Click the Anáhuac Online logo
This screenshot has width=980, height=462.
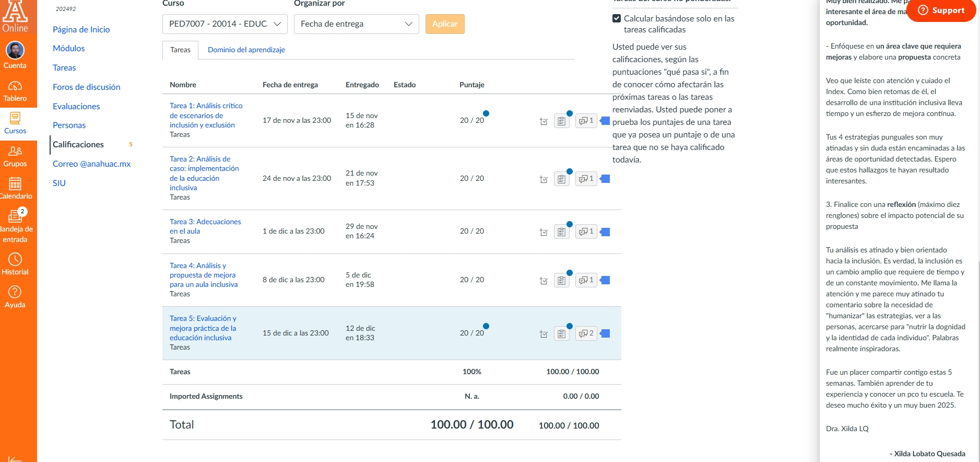[x=15, y=16]
